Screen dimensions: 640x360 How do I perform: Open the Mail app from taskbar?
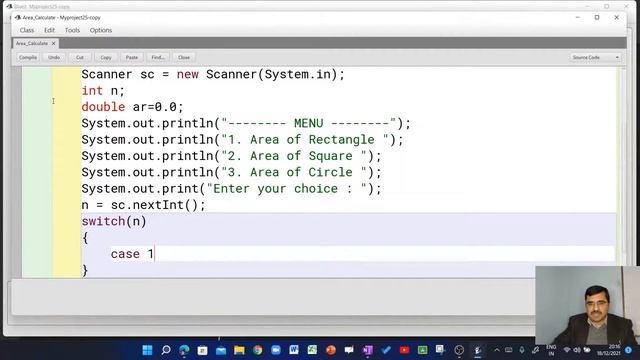coord(221,350)
